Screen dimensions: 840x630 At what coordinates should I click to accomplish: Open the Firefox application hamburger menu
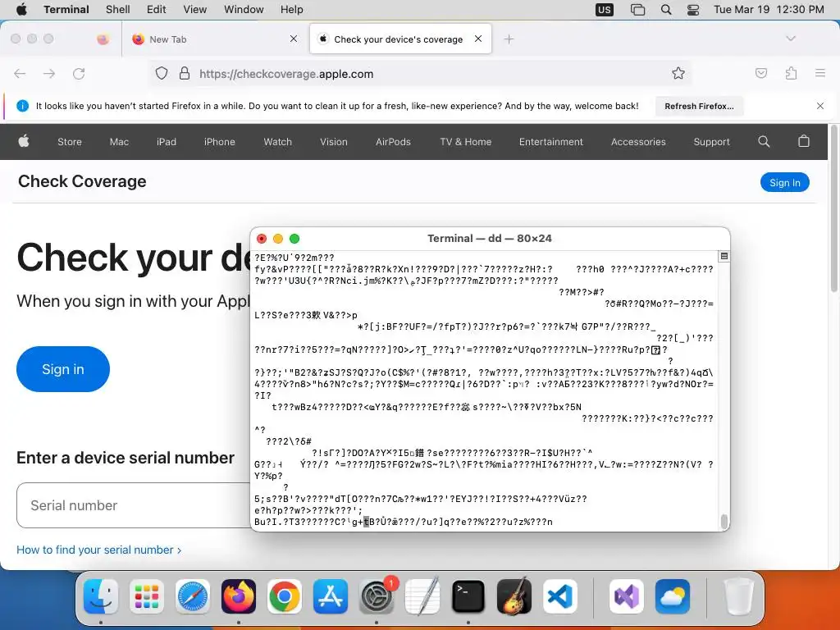tap(820, 73)
